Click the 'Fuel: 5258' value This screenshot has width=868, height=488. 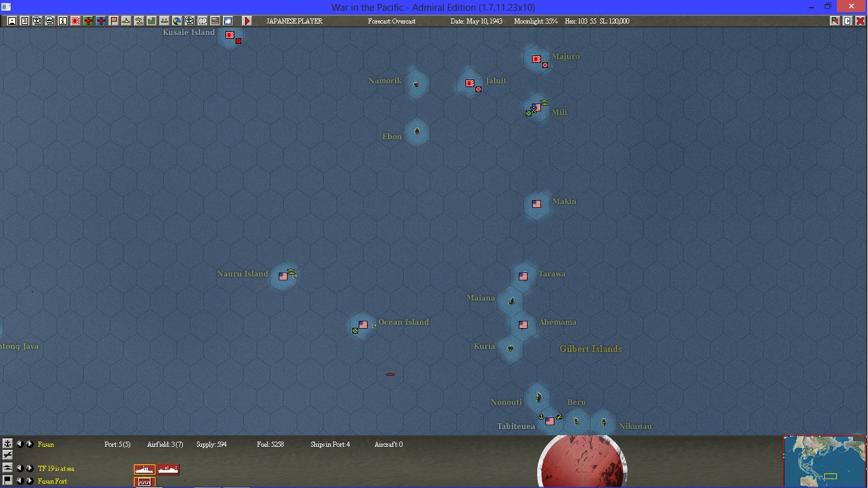tap(270, 444)
